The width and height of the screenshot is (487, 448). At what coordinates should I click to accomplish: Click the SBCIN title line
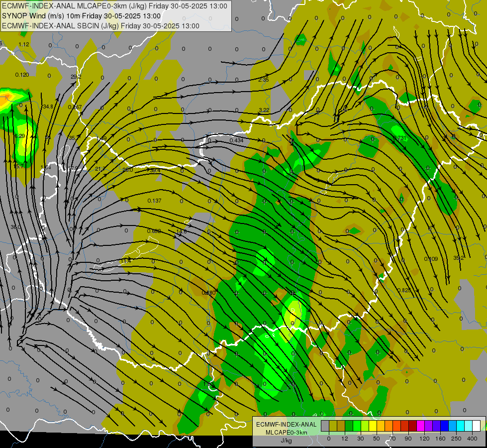tap(100, 26)
